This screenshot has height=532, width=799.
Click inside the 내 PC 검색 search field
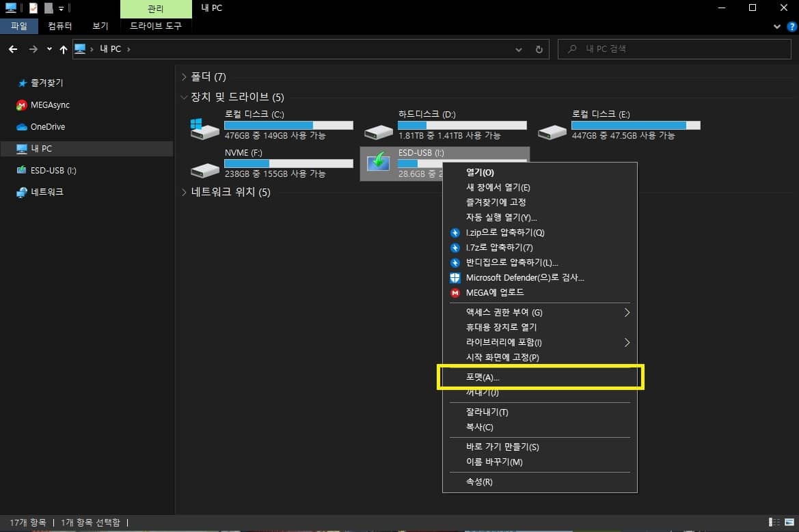[674, 48]
